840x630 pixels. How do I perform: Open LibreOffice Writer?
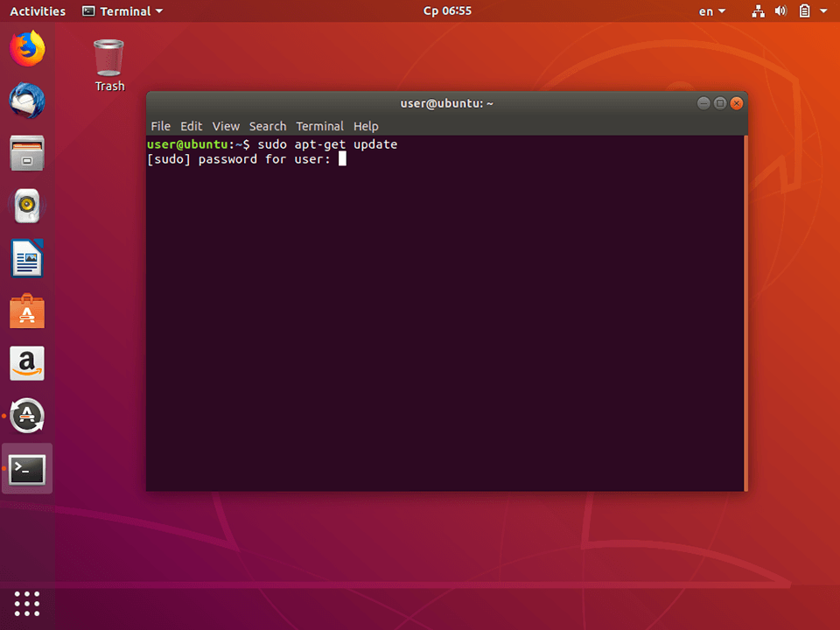26,259
